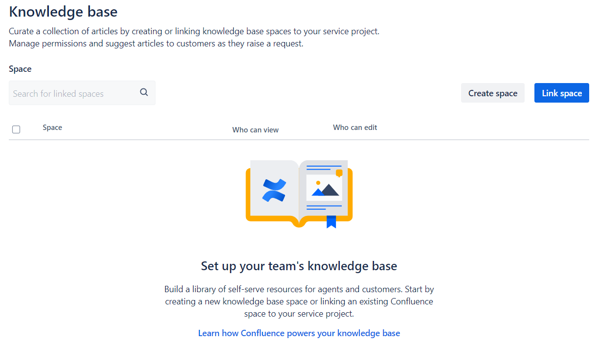This screenshot has width=597, height=364.
Task: Click the image thumbnail inside the open book illustration
Action: pos(324,188)
